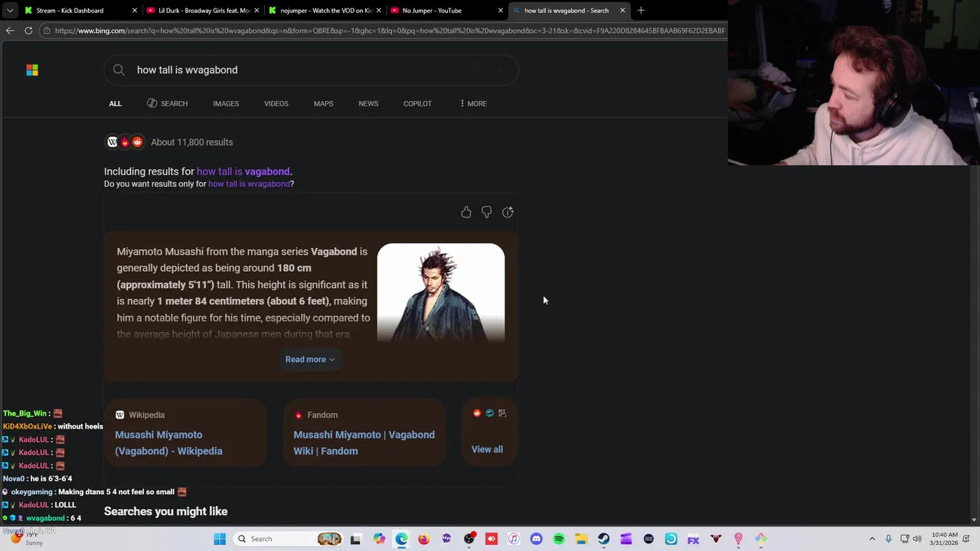Viewport: 980px width, 551px height.
Task: Click scrollbar down arrow on page
Action: [x=974, y=520]
